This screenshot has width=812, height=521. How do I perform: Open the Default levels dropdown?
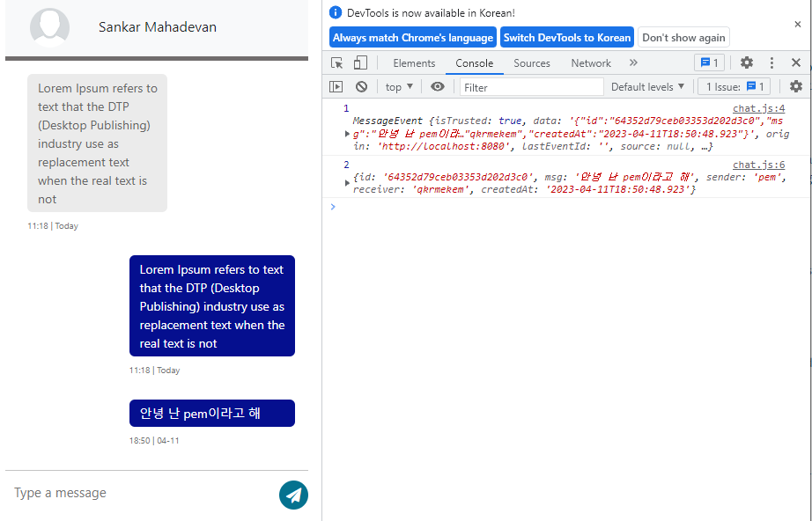point(648,87)
